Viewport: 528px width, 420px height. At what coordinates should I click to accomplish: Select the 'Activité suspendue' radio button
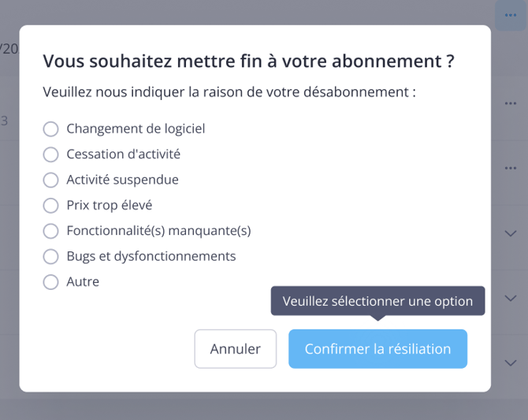coord(51,180)
